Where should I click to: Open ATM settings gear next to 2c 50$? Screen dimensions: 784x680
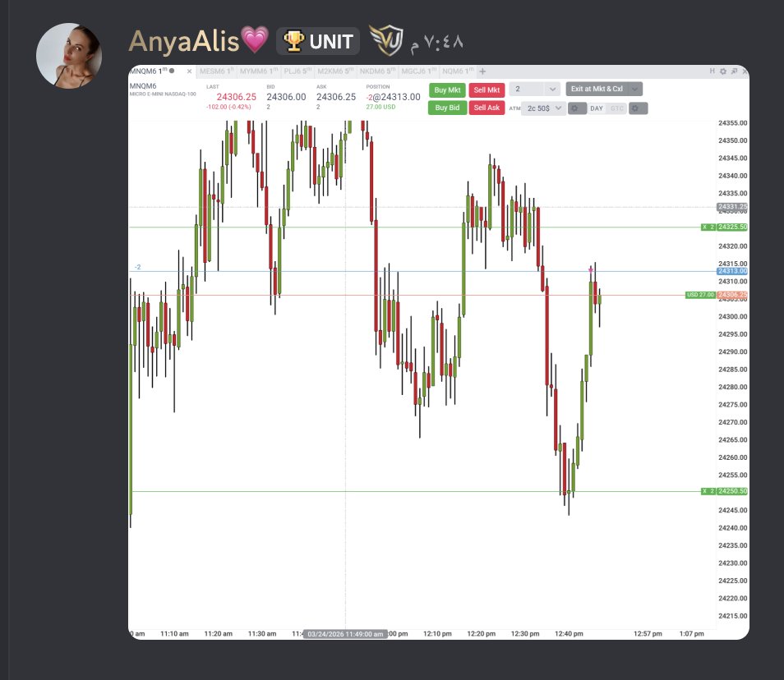click(576, 108)
